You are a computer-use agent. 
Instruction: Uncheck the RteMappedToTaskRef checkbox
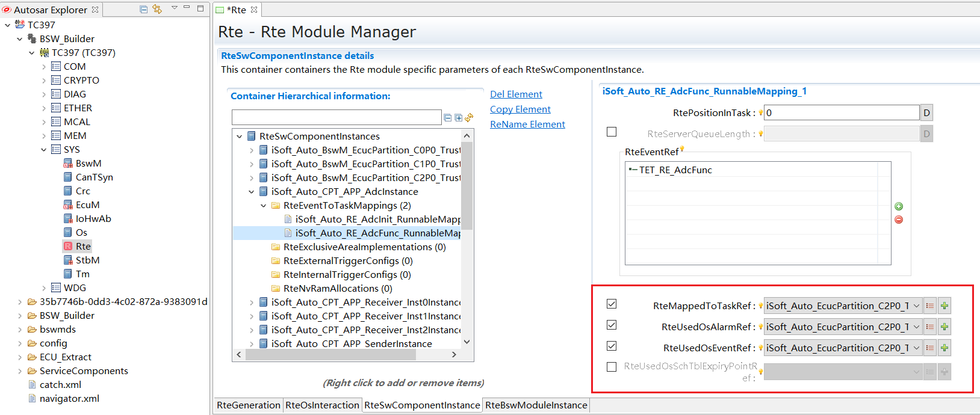pos(612,304)
